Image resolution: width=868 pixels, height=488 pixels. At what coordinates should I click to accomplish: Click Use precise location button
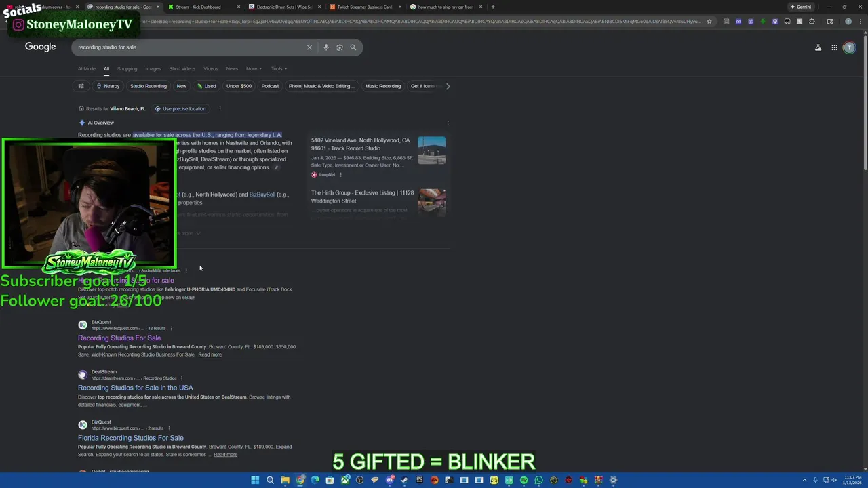click(180, 108)
